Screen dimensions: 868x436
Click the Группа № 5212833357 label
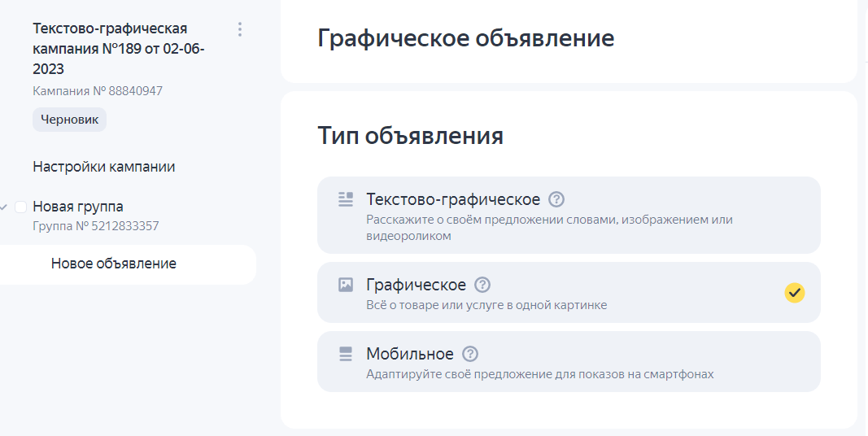(96, 226)
